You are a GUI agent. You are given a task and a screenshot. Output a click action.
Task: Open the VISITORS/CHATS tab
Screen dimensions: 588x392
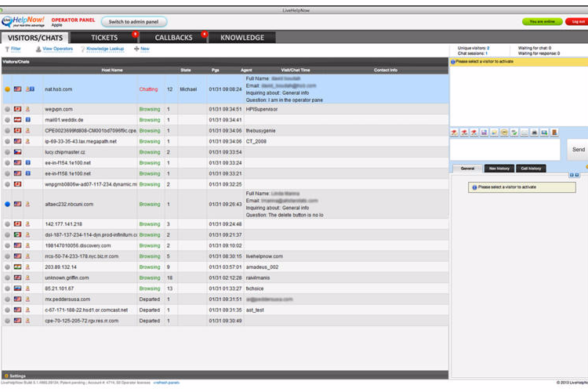click(x=34, y=38)
